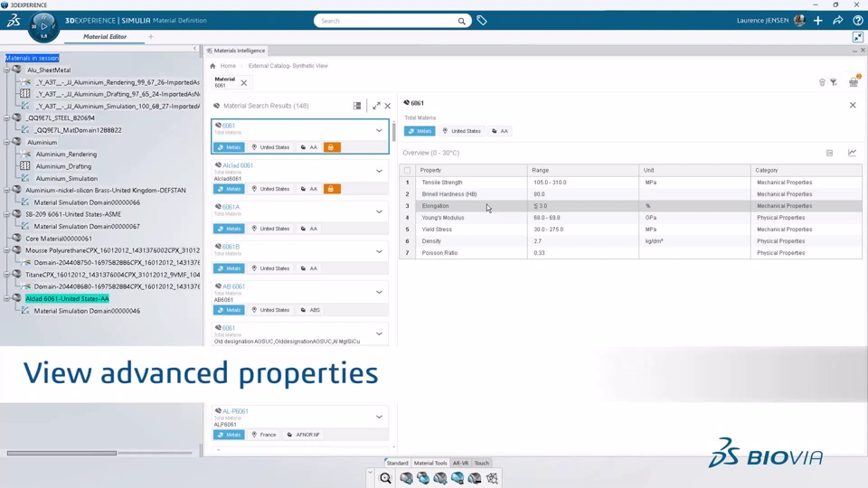This screenshot has height=488, width=868.
Task: Open the help question mark icon
Action: [858, 21]
